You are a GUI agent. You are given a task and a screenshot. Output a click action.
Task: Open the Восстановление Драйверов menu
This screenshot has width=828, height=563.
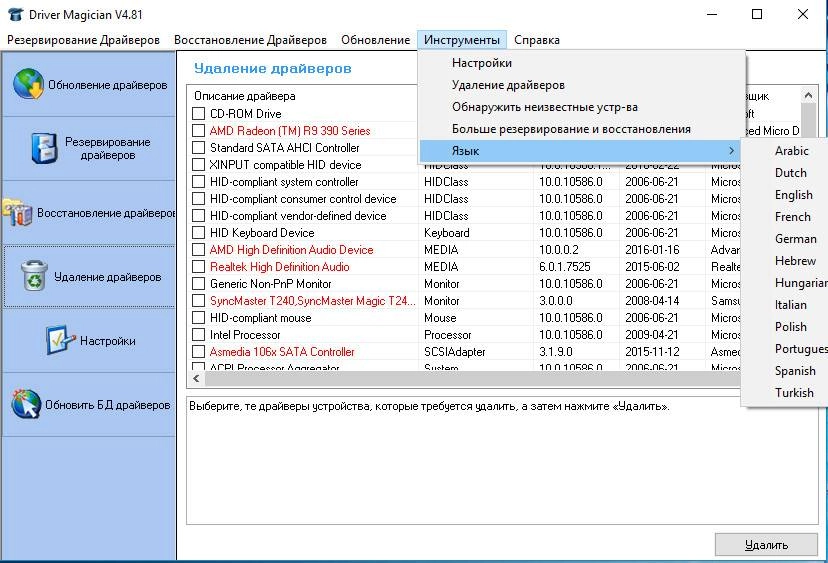pos(250,40)
